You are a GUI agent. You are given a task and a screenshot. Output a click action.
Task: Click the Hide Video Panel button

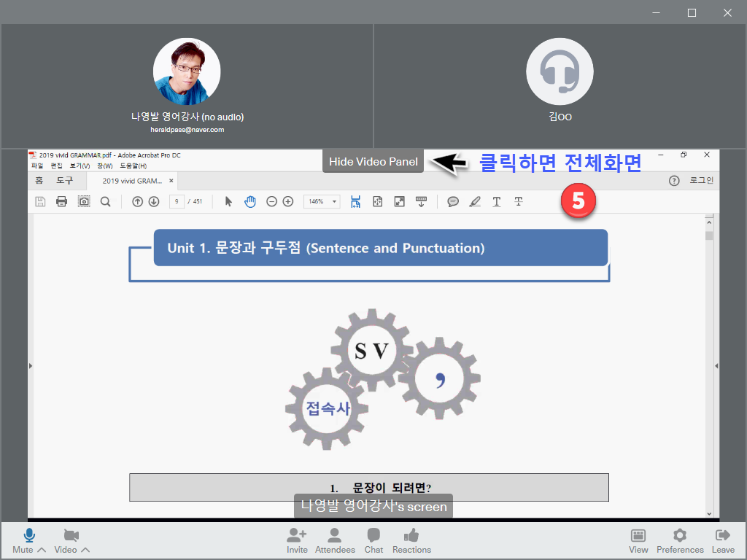373,162
